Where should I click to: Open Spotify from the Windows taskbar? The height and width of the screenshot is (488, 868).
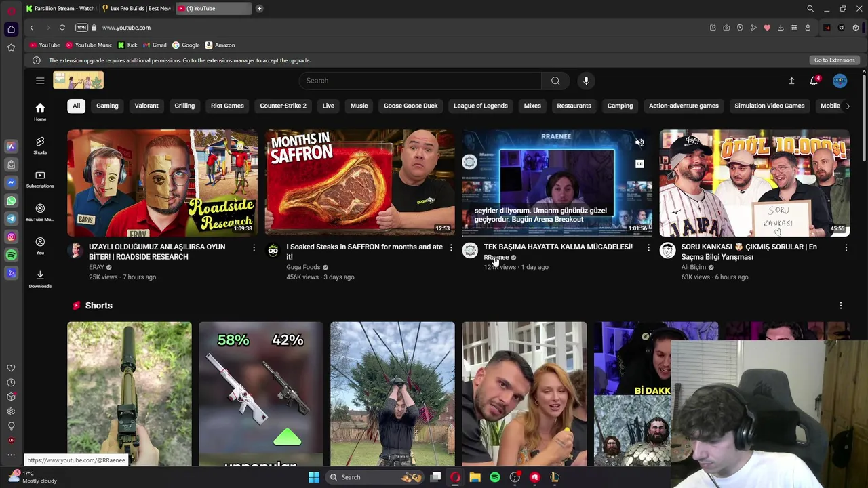tap(495, 477)
